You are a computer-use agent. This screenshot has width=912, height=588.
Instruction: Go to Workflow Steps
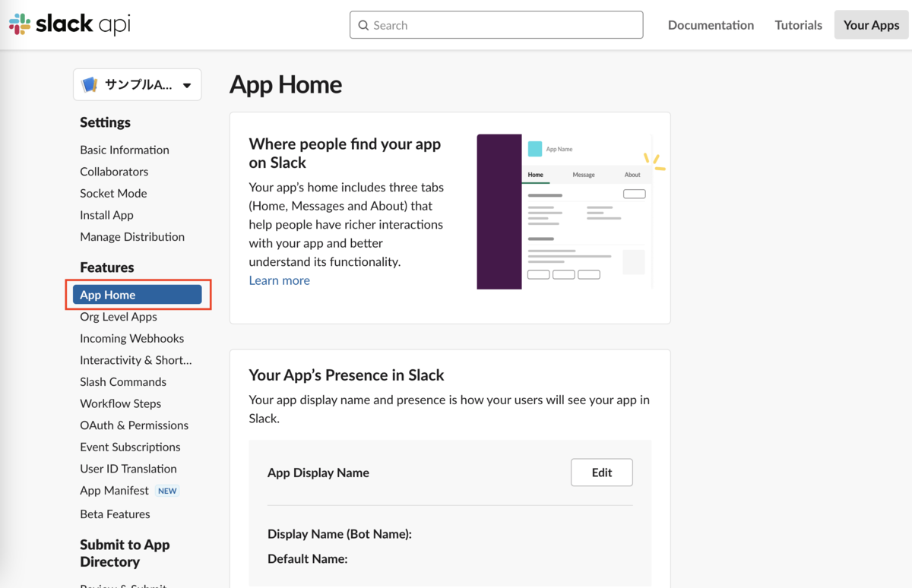[x=120, y=403]
